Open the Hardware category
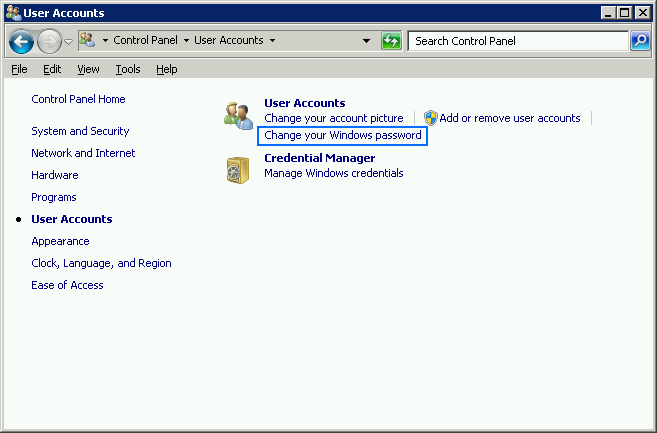 [55, 175]
